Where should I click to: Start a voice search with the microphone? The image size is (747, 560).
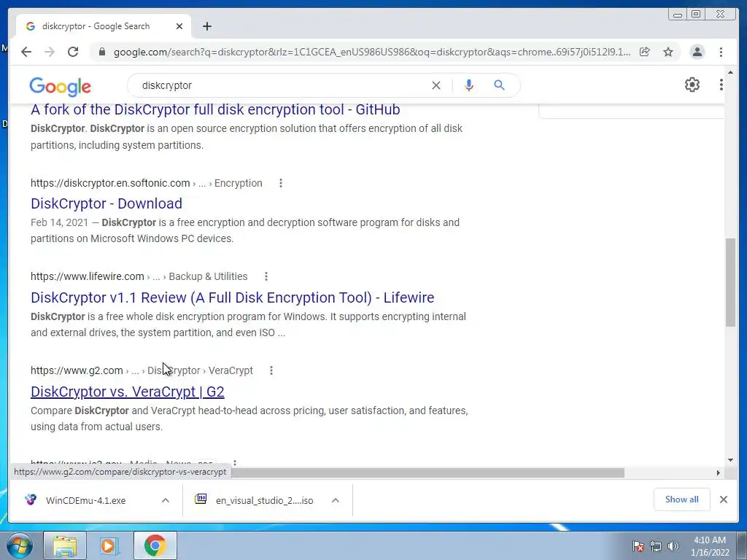point(469,85)
